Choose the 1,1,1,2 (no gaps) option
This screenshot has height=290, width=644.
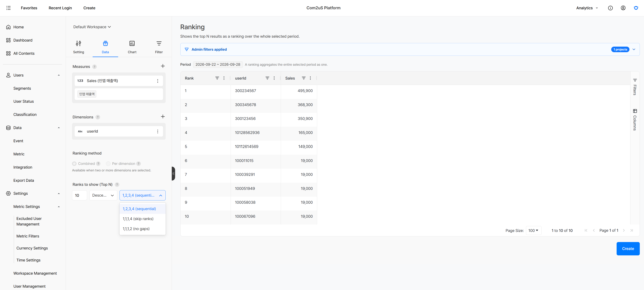142,229
